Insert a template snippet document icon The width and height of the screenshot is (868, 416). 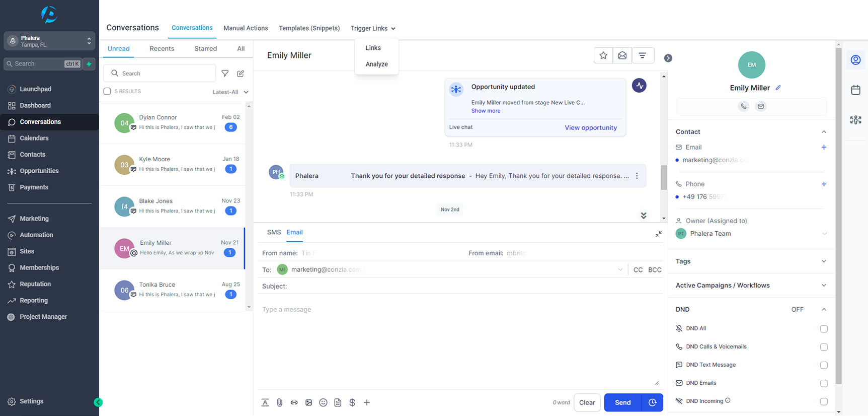338,402
